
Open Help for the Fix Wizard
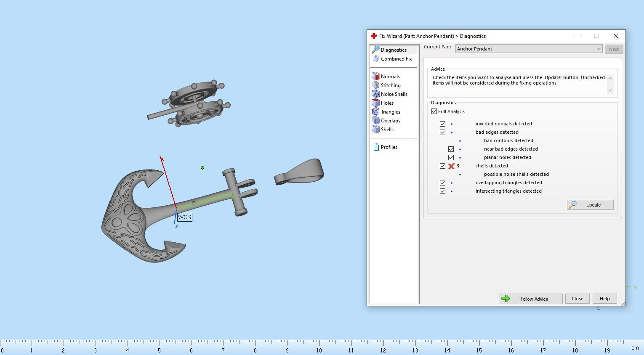pos(604,299)
